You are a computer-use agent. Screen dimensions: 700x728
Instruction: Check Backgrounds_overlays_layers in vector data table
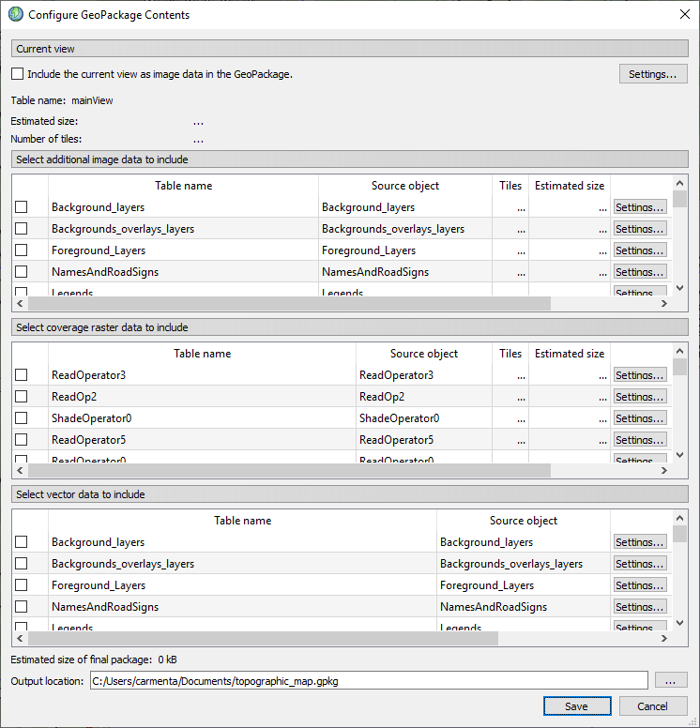[22, 564]
